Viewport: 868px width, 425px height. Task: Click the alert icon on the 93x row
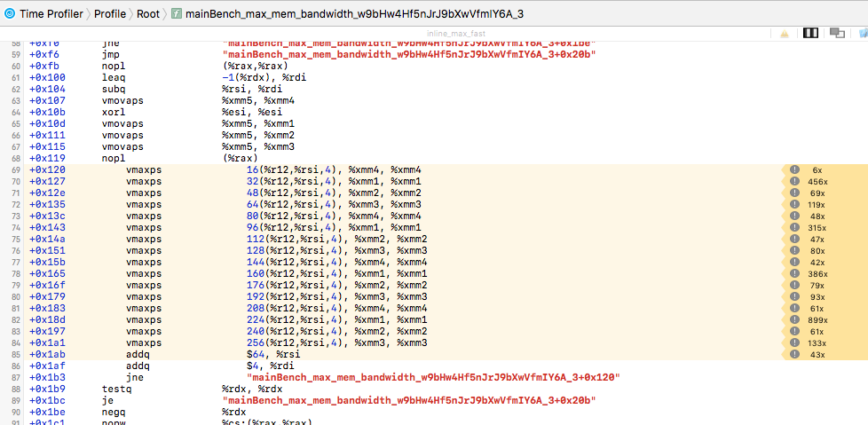(794, 297)
